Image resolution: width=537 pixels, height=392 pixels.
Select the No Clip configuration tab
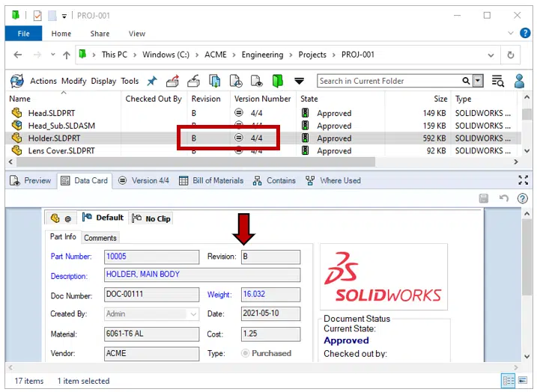point(151,218)
